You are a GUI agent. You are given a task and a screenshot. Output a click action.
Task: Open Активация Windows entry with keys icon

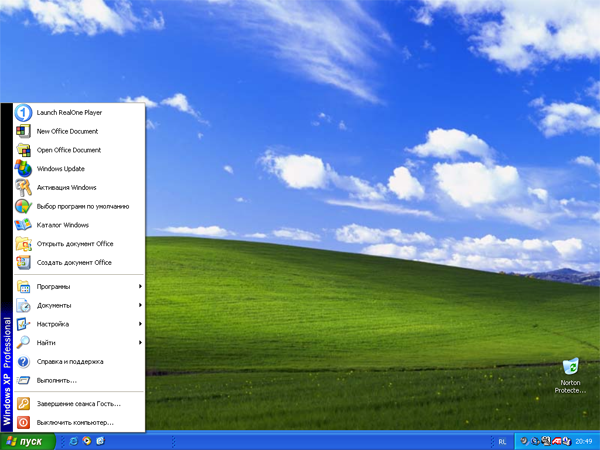[79, 188]
